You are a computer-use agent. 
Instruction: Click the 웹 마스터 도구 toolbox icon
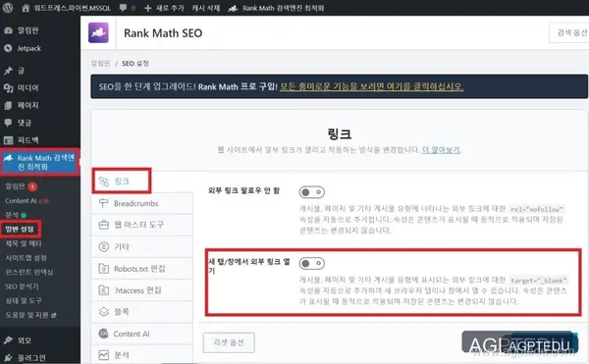pyautogui.click(x=103, y=225)
